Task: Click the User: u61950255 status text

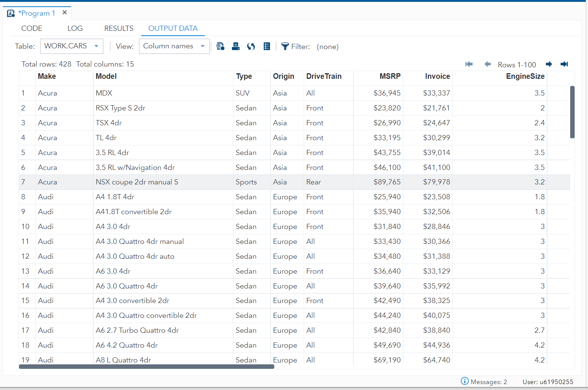Action: [547, 382]
